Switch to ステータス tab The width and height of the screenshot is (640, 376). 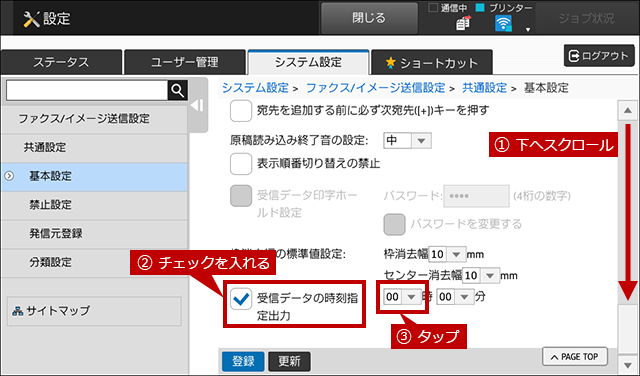tap(61, 62)
